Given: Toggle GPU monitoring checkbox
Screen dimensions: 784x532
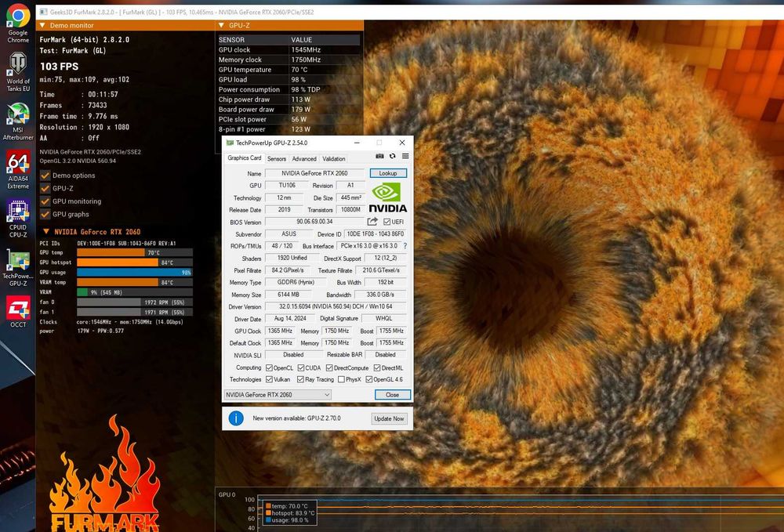Looking at the screenshot, I should pyautogui.click(x=45, y=201).
